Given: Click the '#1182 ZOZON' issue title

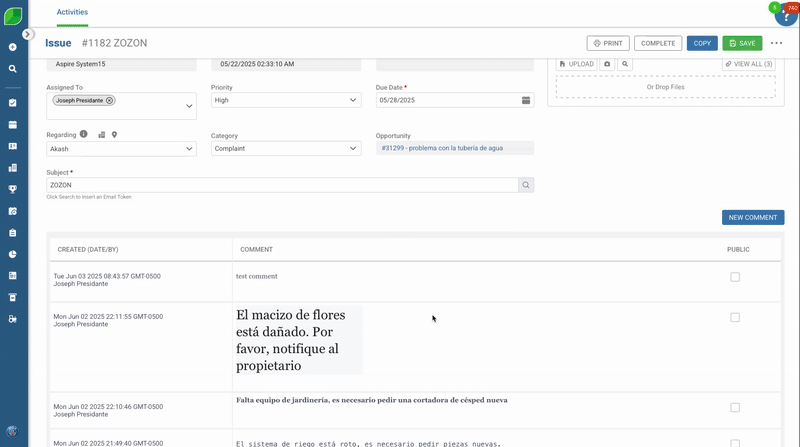Looking at the screenshot, I should coord(114,43).
